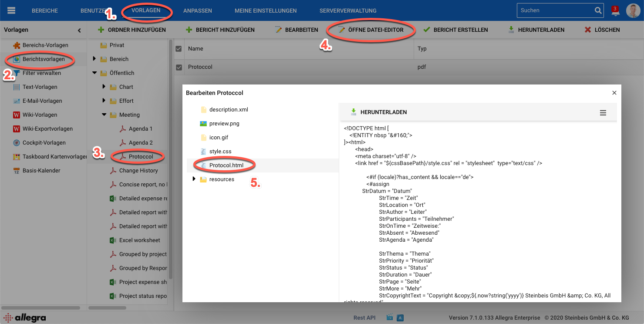
Task: Click the green Herunterladen icon in editor
Action: (354, 112)
